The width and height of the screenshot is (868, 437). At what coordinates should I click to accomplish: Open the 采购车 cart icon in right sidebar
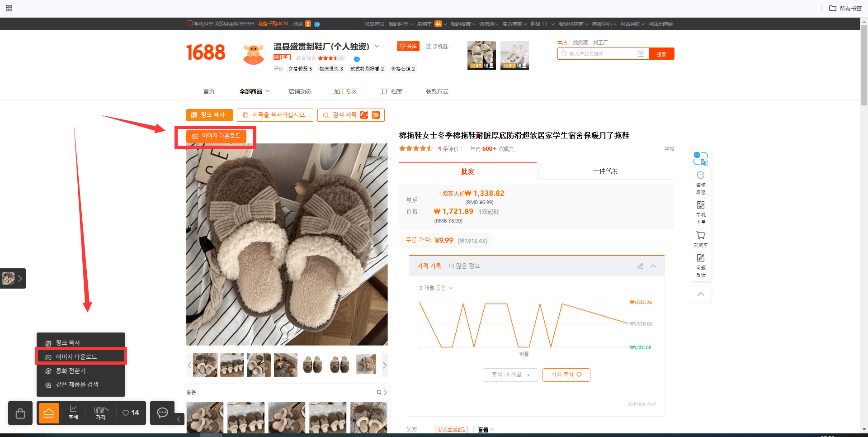click(x=701, y=239)
